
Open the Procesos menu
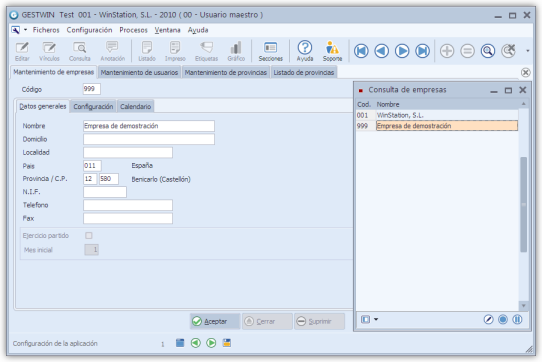(133, 30)
